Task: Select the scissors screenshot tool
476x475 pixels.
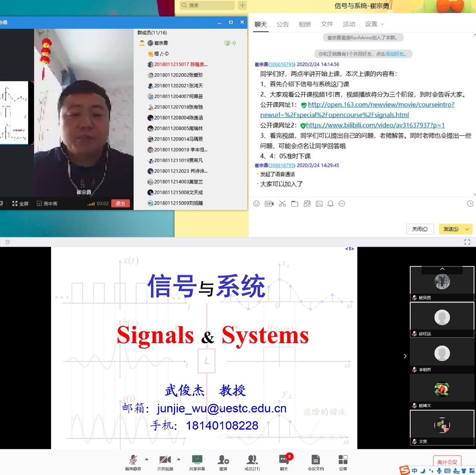Action: (282, 203)
